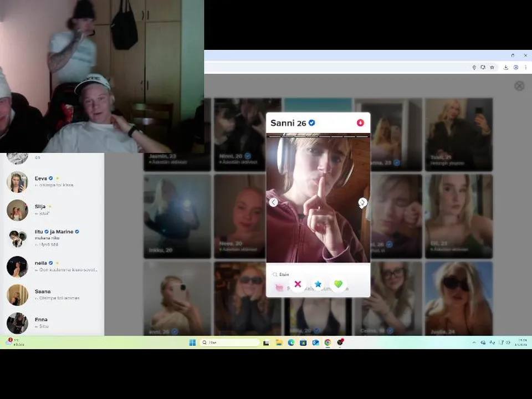Open the Milla, 20 profile card

(x=318, y=316)
